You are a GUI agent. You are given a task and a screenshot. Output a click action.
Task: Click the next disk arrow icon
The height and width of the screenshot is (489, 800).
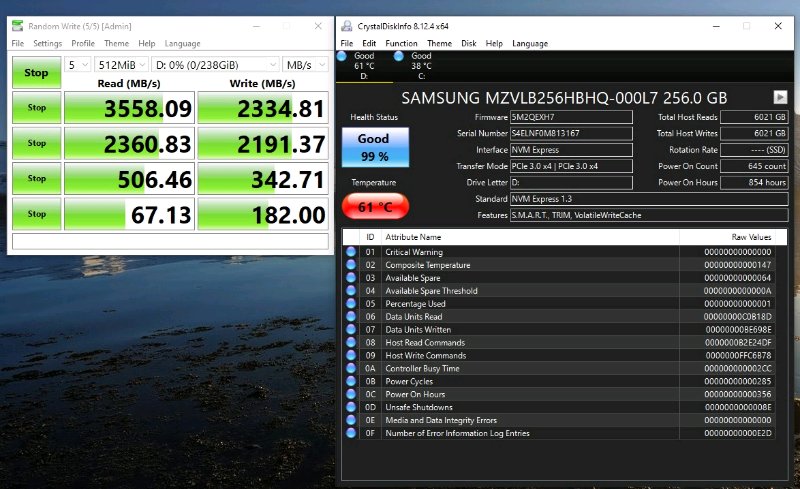click(779, 97)
